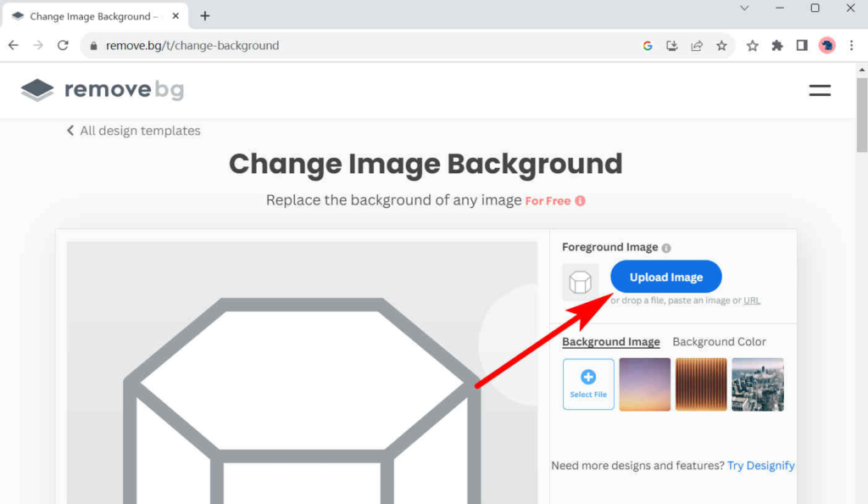868x504 pixels.
Task: Open Chrome's three-dot menu
Action: tap(851, 45)
